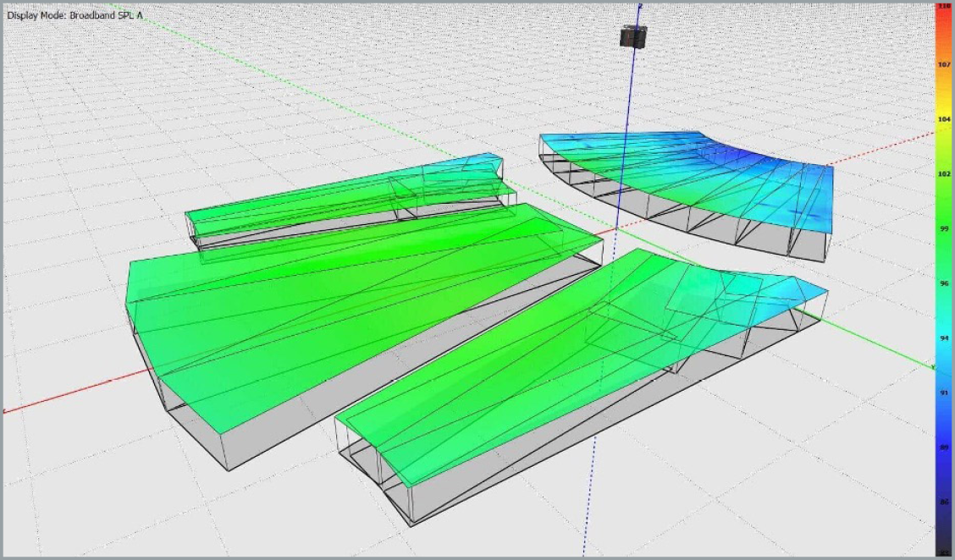Viewport: 955px width, 560px height.
Task: Select the suspended loudspeaker above the venue
Action: tap(633, 37)
